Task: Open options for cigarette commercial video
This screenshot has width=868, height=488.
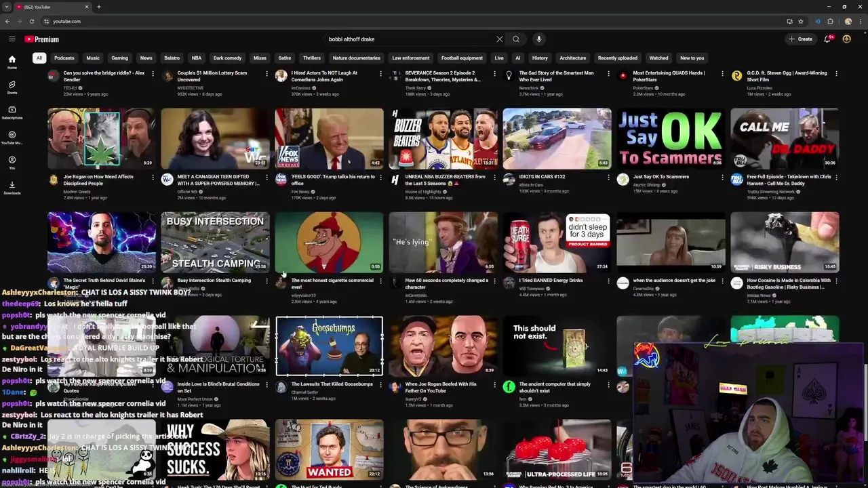Action: point(380,281)
